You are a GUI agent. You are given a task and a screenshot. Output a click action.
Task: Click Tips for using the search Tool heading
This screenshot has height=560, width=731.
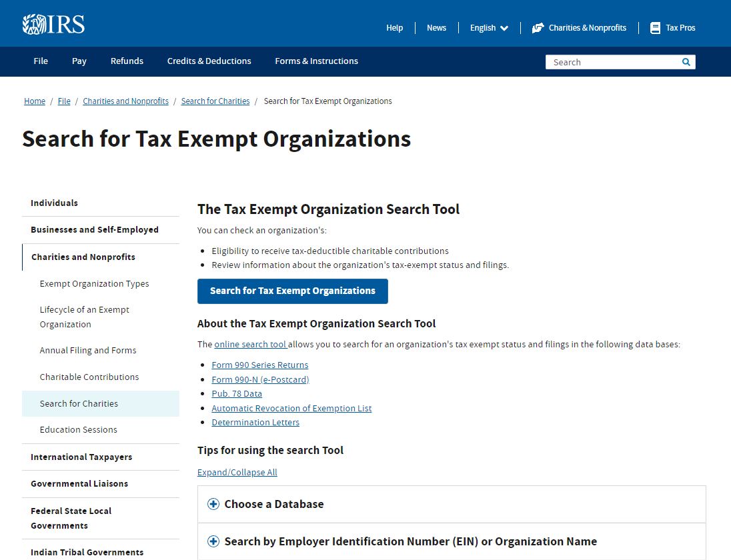pyautogui.click(x=270, y=450)
